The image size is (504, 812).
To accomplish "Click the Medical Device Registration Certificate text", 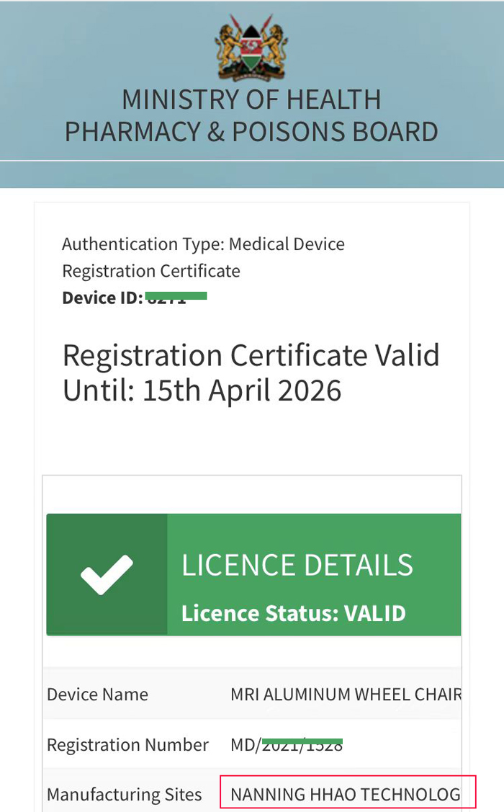I will tap(203, 257).
